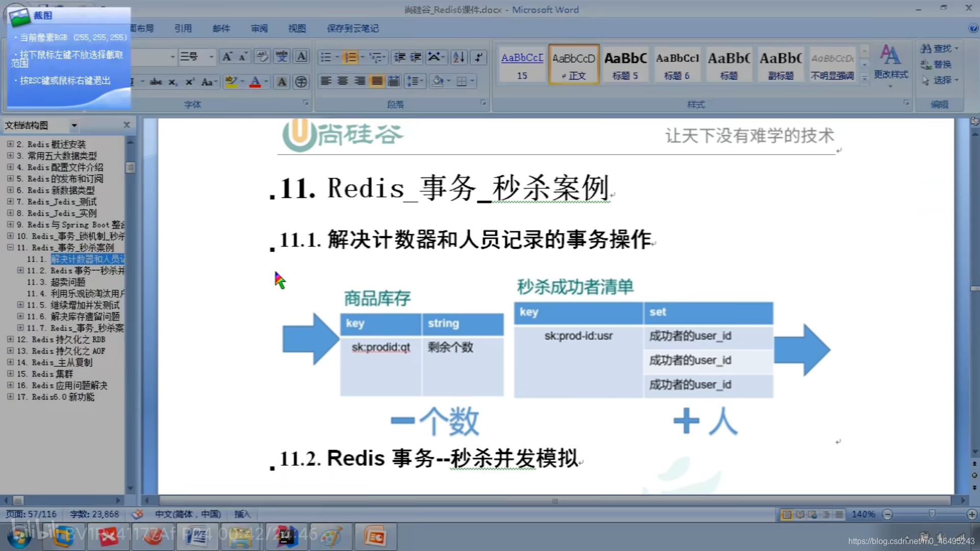The width and height of the screenshot is (980, 551).
Task: Expand the 2. Redis 概述安装 node
Action: [x=10, y=144]
